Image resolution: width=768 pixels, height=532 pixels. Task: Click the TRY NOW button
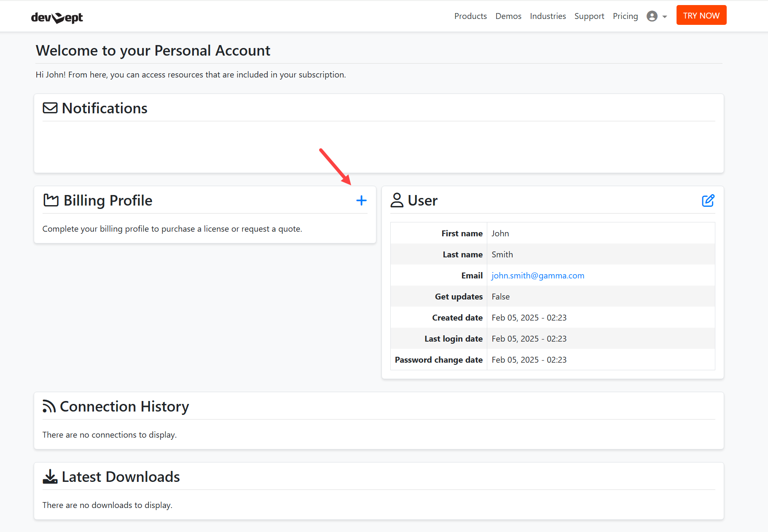point(701,15)
